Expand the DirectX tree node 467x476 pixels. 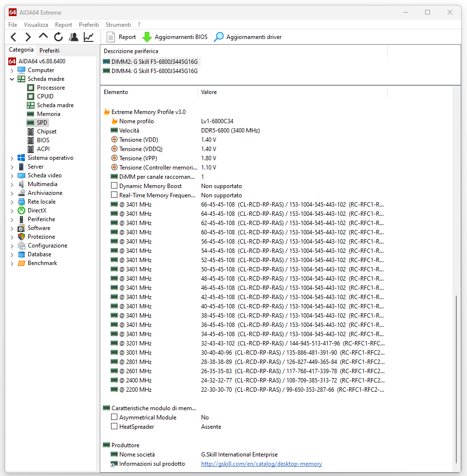click(12, 210)
